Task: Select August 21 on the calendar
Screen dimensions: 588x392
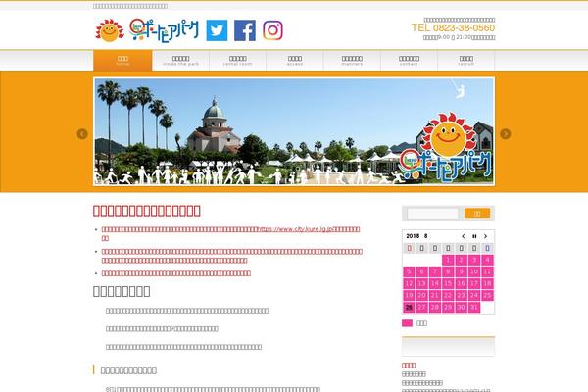Action: [435, 295]
